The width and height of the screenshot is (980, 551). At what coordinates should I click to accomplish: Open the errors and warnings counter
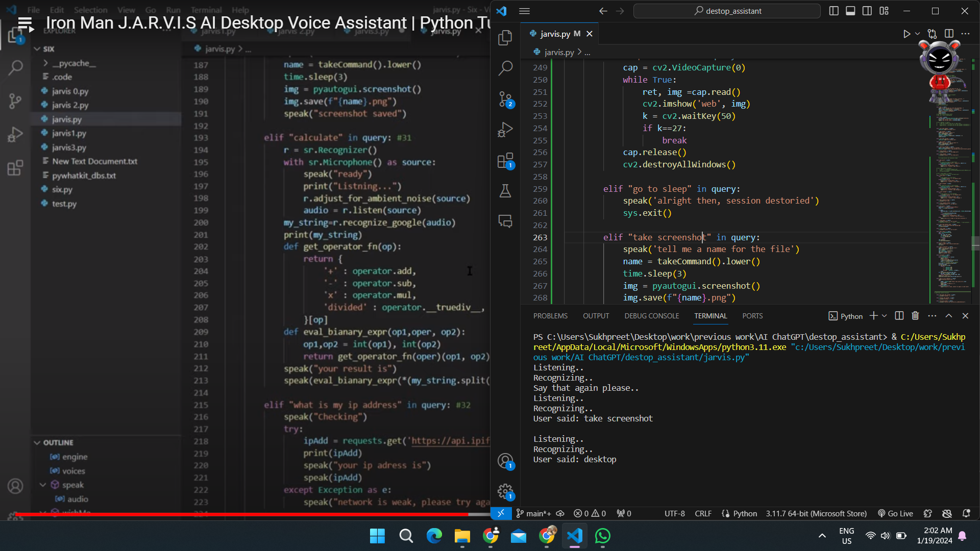click(590, 513)
